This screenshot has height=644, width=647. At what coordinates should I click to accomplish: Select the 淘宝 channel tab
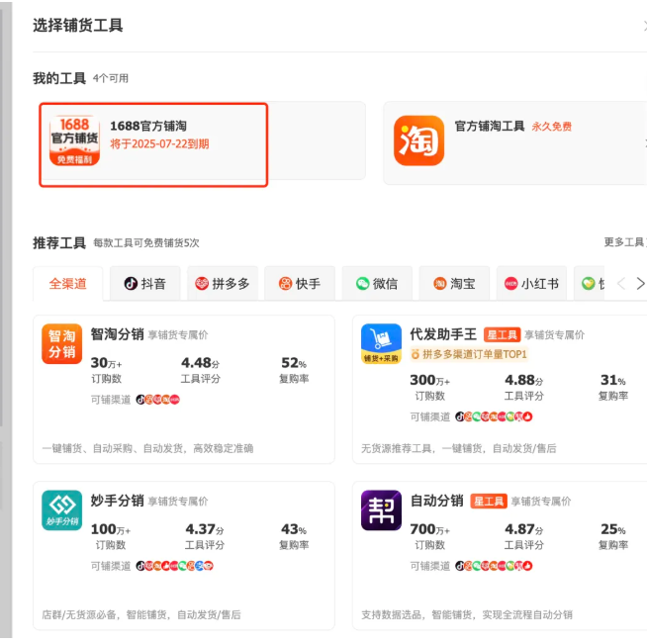point(454,284)
